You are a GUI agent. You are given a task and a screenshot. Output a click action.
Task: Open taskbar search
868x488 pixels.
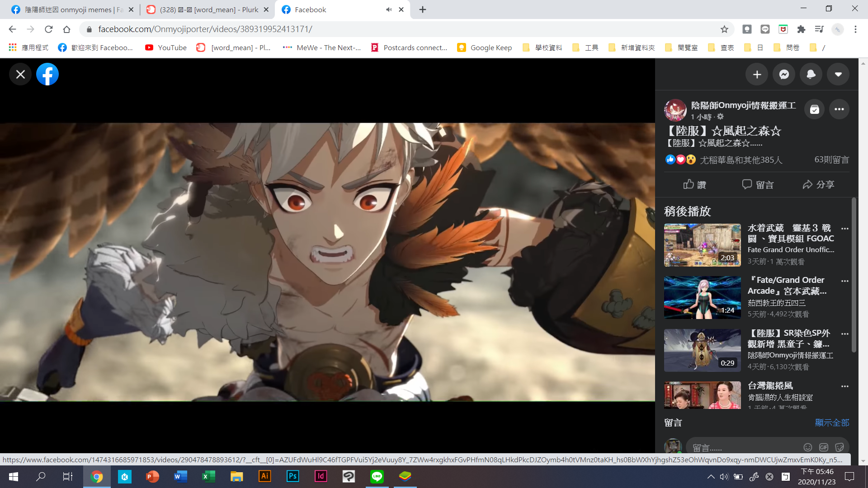[x=41, y=476]
